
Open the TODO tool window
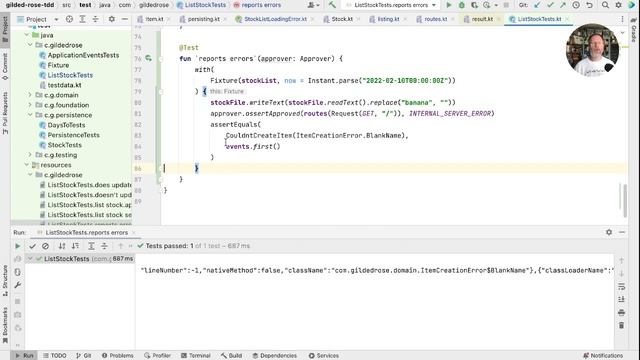pos(55,356)
